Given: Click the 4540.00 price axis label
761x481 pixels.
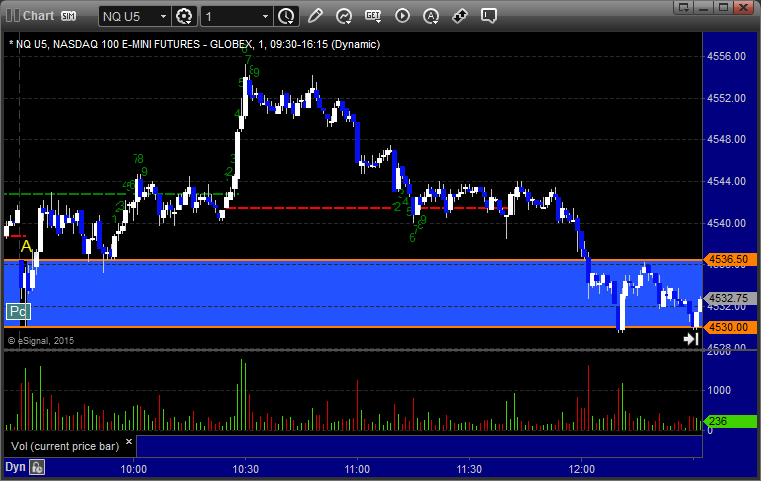Looking at the screenshot, I should coord(726,223).
